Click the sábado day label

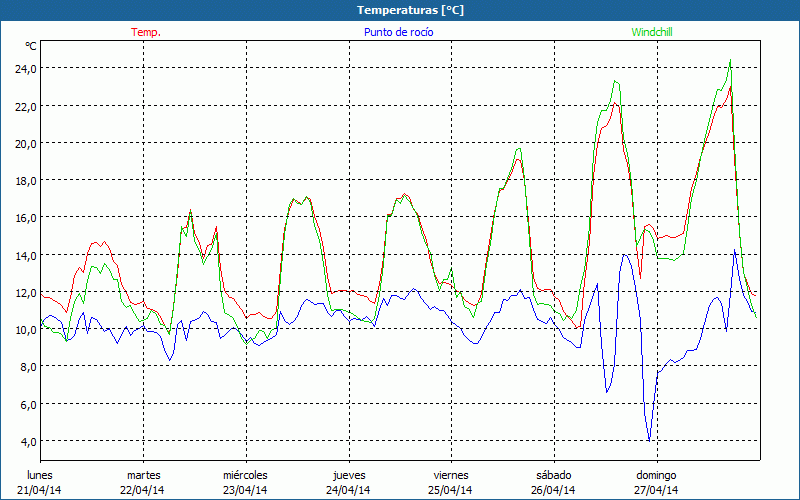pos(553,475)
